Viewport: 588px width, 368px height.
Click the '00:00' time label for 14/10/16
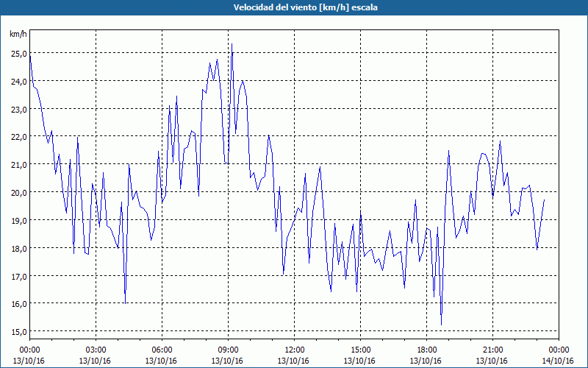click(559, 350)
